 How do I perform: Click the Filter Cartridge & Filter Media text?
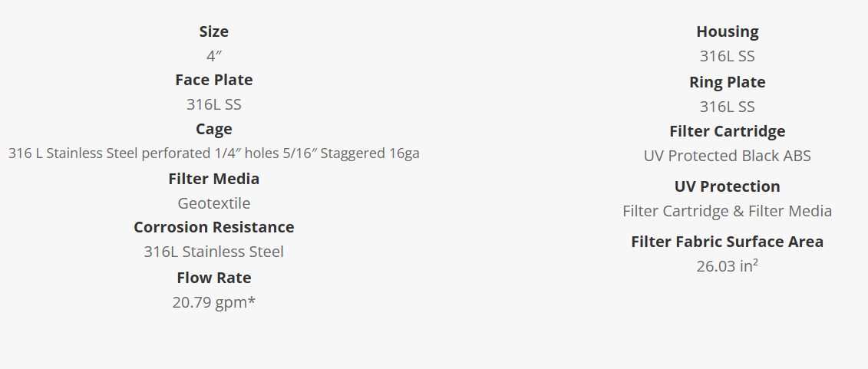[x=727, y=211]
